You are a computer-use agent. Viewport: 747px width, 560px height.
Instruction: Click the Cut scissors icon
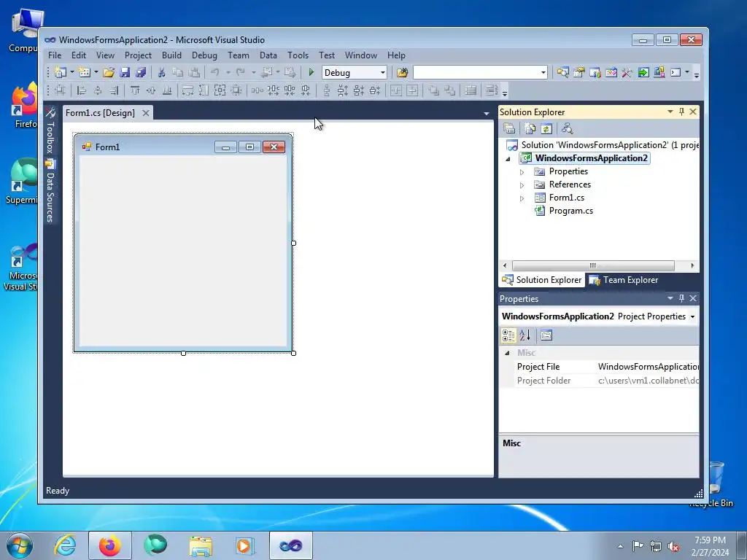click(161, 72)
